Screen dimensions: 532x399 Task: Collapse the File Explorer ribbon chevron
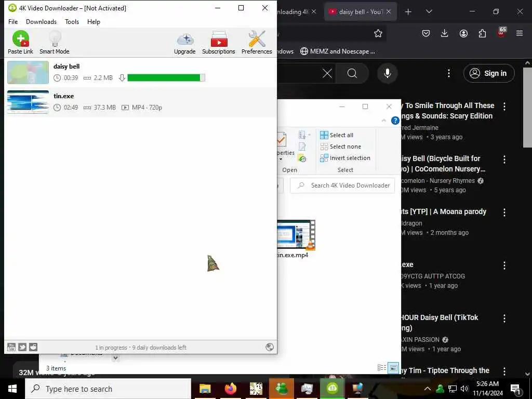point(384,121)
